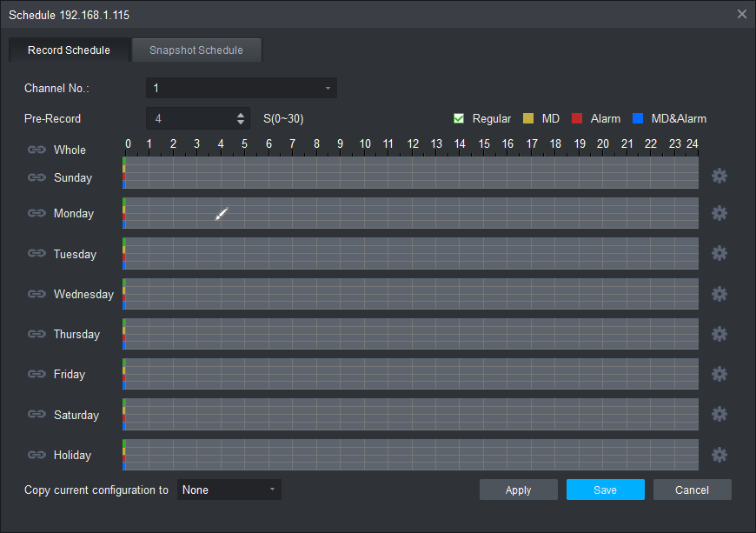Expand the Channel No. dropdown
This screenshot has width=756, height=533.
241,88
